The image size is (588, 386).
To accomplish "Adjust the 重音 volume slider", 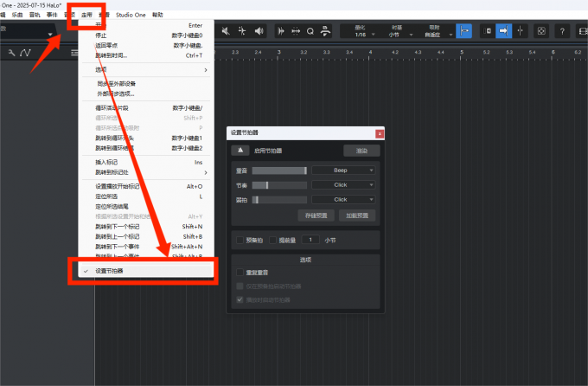I will click(x=279, y=170).
